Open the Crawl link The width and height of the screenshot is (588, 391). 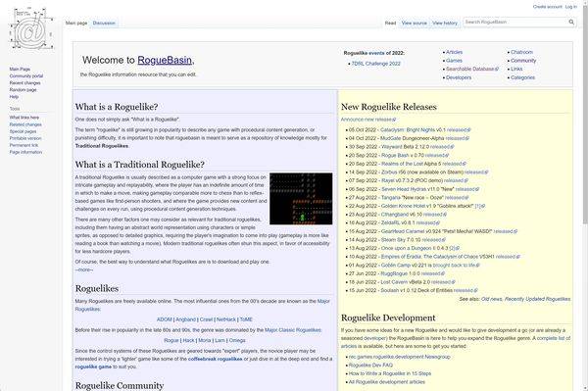pyautogui.click(x=206, y=319)
